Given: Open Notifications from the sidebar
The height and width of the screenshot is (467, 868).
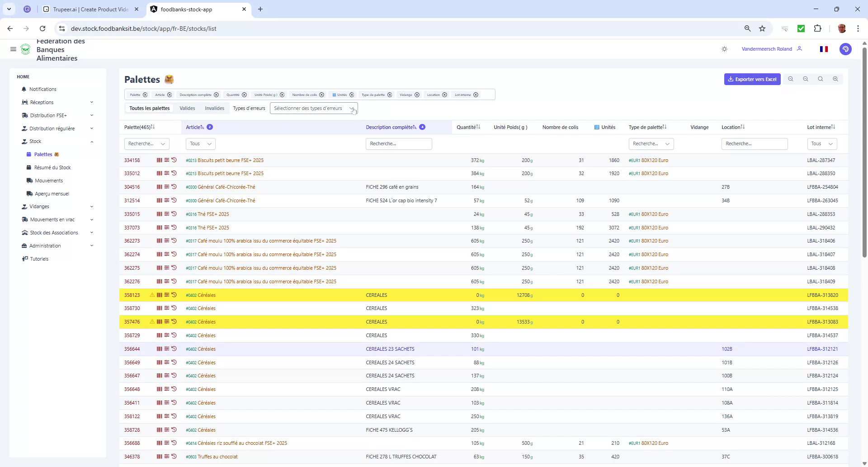Looking at the screenshot, I should tap(43, 89).
